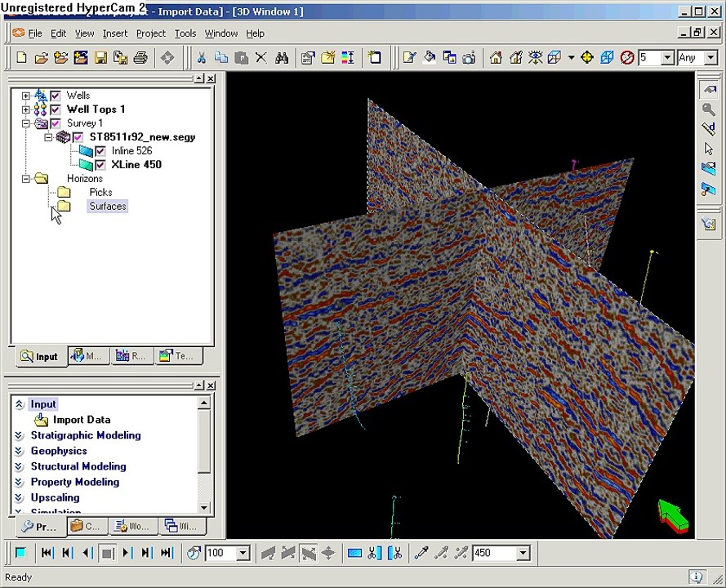Viewport: 726px width, 588px height.
Task: Open the Any dropdown
Action: [711, 58]
